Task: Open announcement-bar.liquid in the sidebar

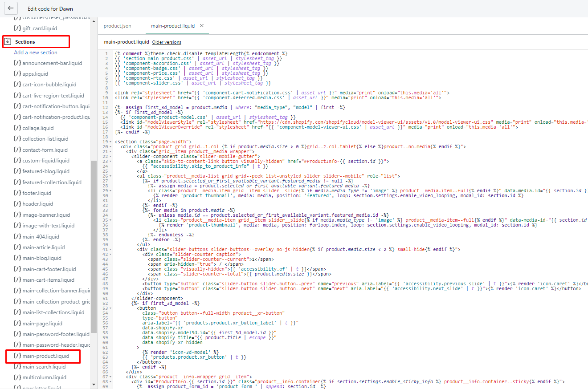Action: pos(52,63)
